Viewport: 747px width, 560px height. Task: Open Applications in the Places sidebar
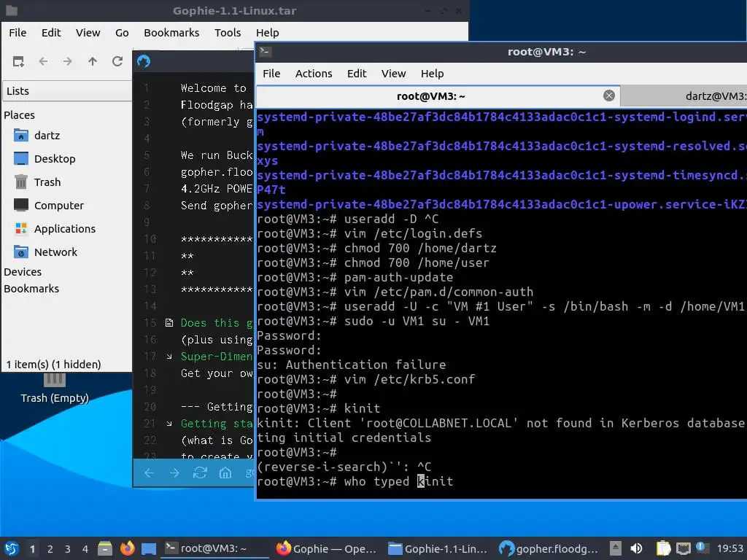click(x=55, y=228)
